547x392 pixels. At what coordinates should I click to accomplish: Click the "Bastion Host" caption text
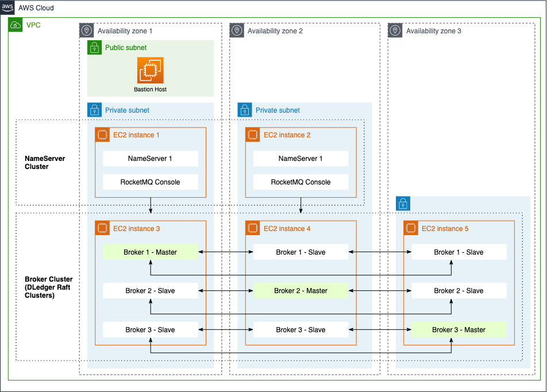pos(151,89)
